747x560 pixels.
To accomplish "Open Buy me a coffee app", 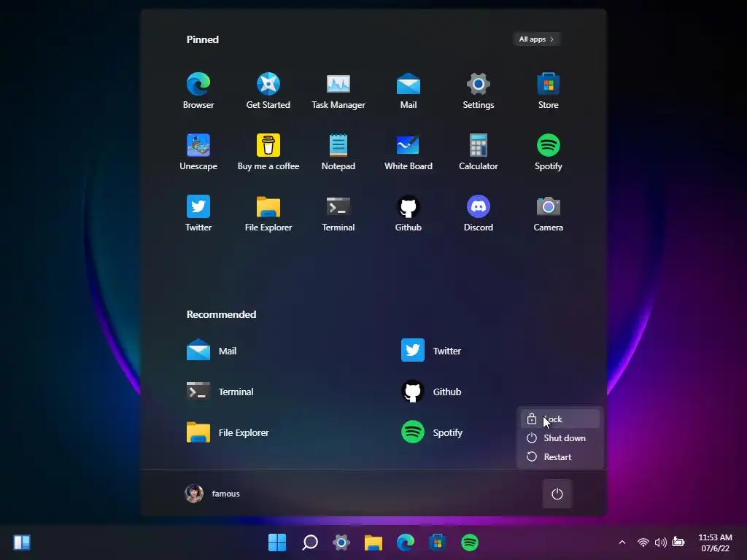I will (268, 152).
